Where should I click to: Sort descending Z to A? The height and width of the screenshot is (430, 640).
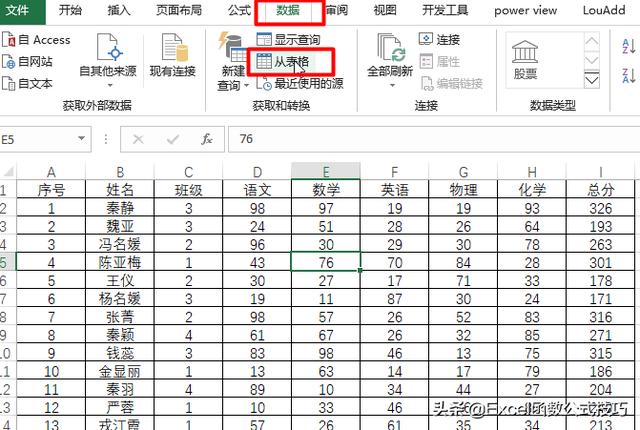tap(629, 75)
